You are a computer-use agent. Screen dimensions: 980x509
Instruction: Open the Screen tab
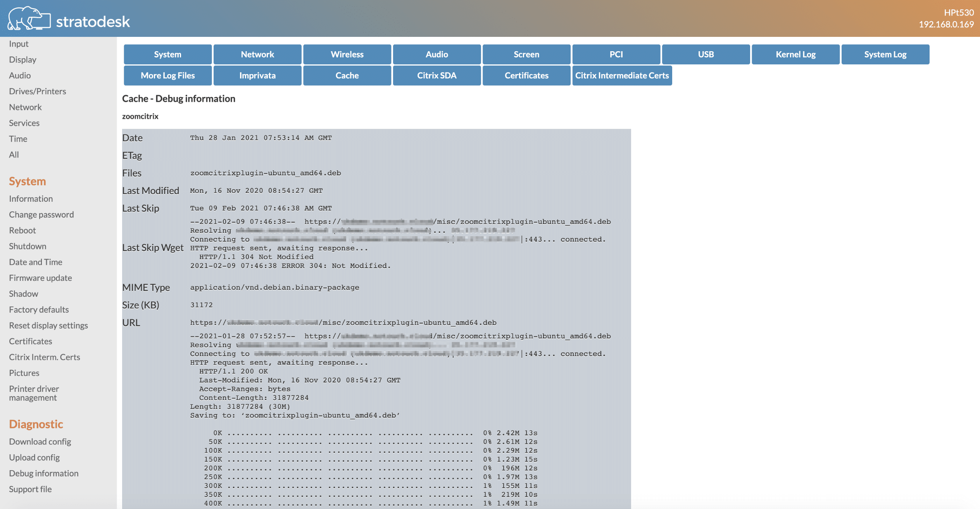pos(526,54)
